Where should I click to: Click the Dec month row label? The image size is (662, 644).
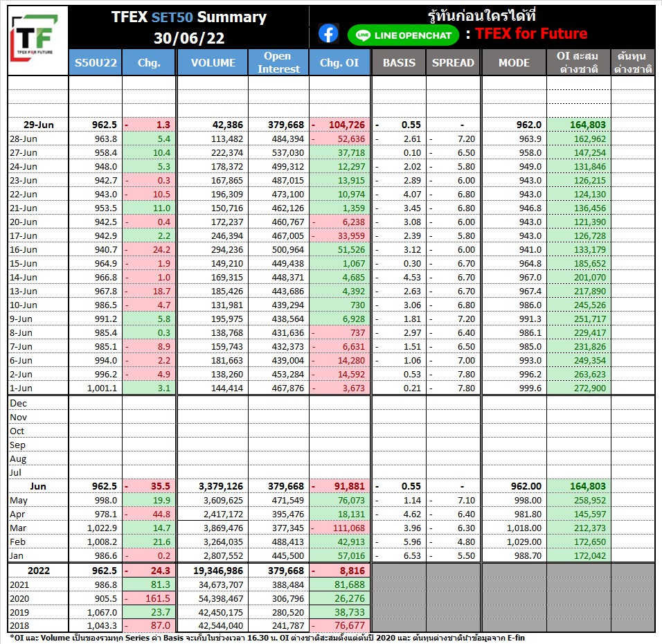(x=18, y=403)
